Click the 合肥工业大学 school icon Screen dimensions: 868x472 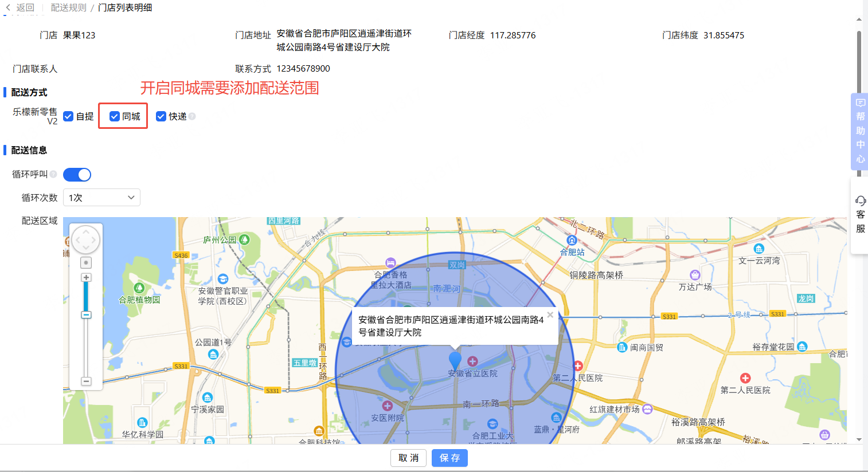(x=492, y=424)
